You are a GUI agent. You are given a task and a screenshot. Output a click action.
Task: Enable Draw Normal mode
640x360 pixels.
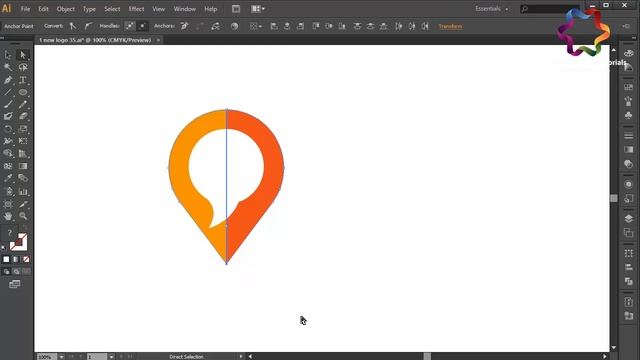coord(7,271)
